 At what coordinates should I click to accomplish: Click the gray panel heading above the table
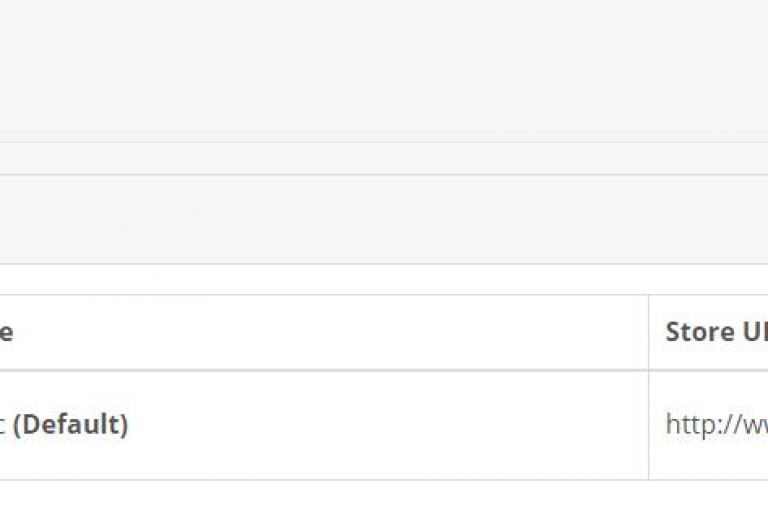click(384, 219)
